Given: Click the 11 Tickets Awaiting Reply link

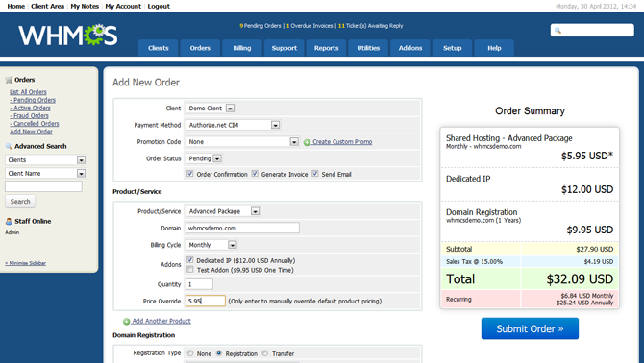Looking at the screenshot, I should (x=370, y=26).
